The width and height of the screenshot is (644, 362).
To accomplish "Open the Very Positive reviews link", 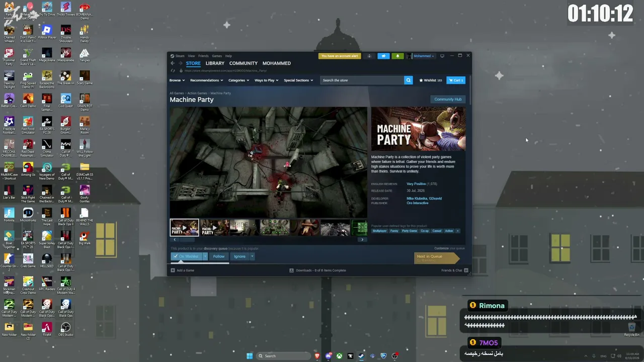I will [x=416, y=184].
